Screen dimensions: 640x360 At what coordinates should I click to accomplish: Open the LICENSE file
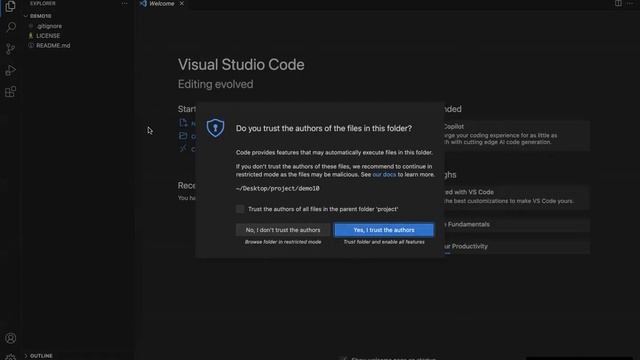pos(48,36)
